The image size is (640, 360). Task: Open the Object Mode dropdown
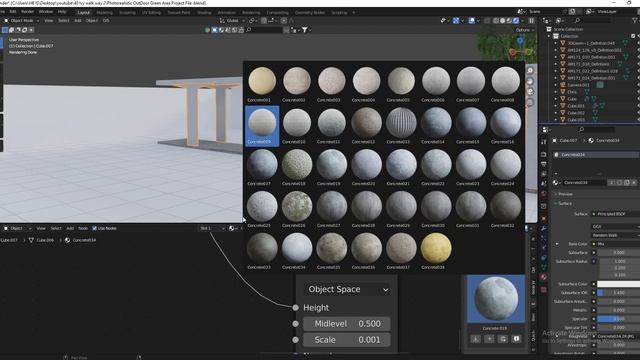[x=21, y=20]
